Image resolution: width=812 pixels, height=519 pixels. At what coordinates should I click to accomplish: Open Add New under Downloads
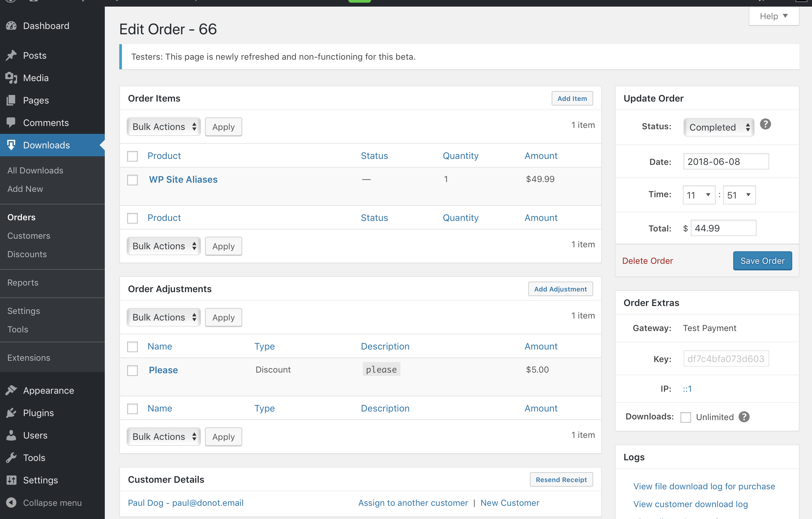(x=25, y=189)
